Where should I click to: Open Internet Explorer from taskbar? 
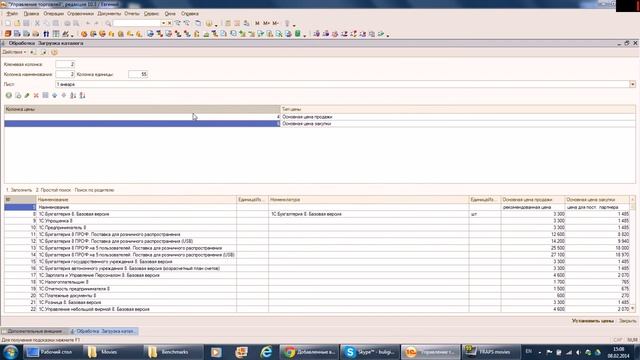pos(266,352)
